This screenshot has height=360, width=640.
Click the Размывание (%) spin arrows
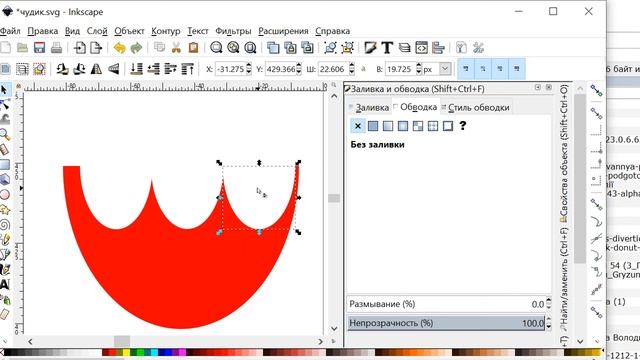pos(549,304)
